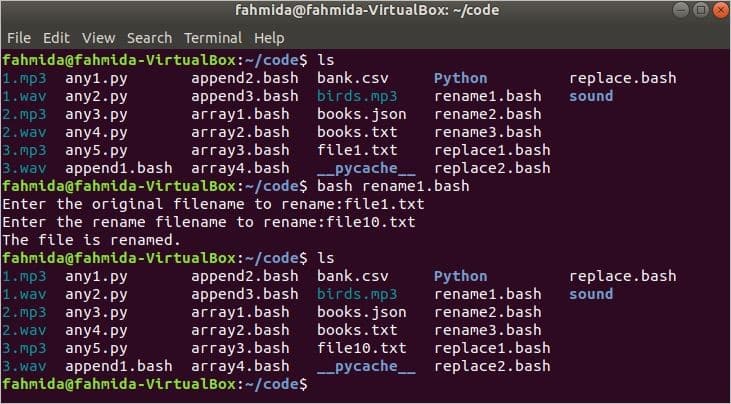Click array4.bash in the first ls listing
The width and height of the screenshot is (731, 404).
click(240, 168)
